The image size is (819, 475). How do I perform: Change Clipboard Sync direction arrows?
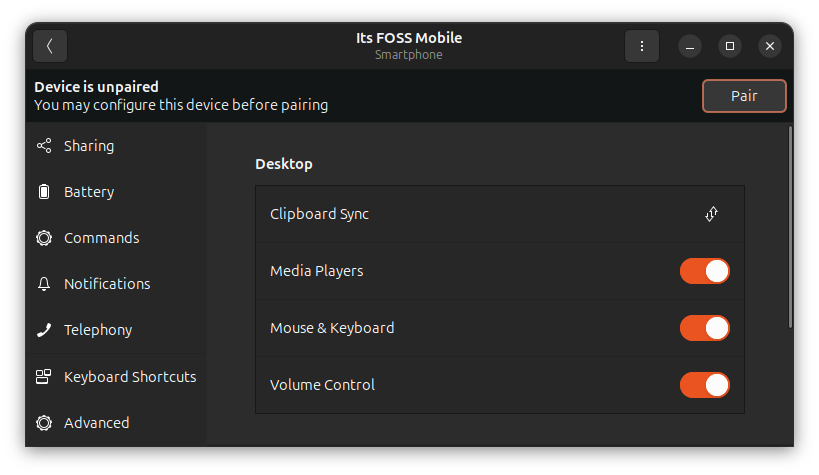tap(711, 214)
